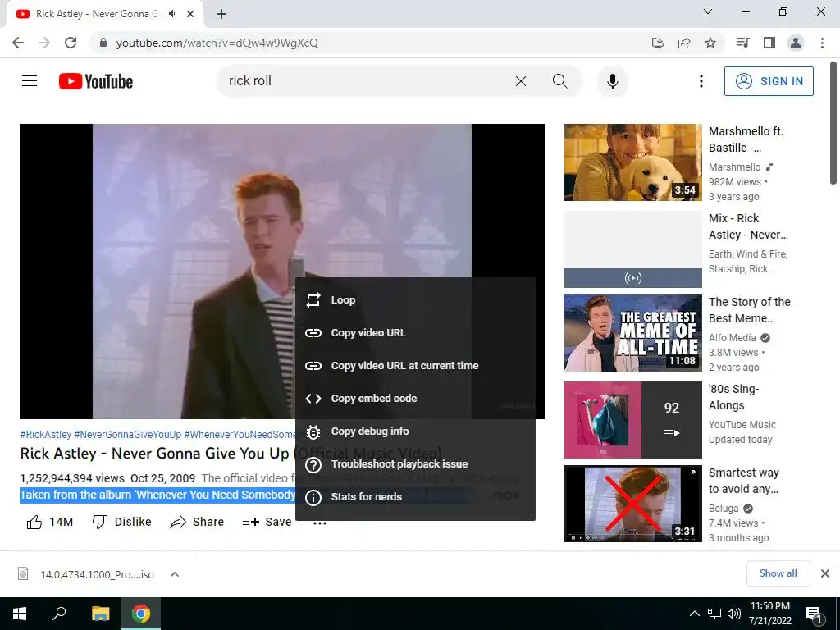This screenshot has height=630, width=840.
Task: Open YouTube settings three-dot menu
Action: pyautogui.click(x=701, y=81)
